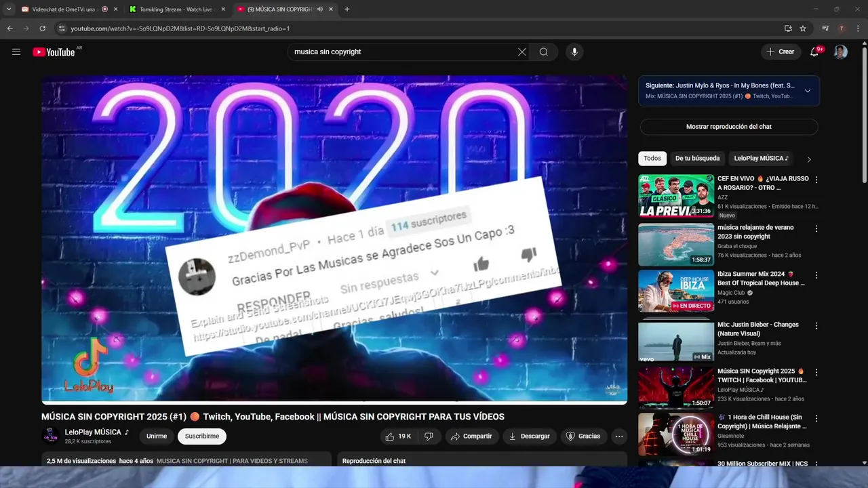868x488 pixels.
Task: Open LeloPlay MÚSICA channel avatar
Action: point(51,436)
